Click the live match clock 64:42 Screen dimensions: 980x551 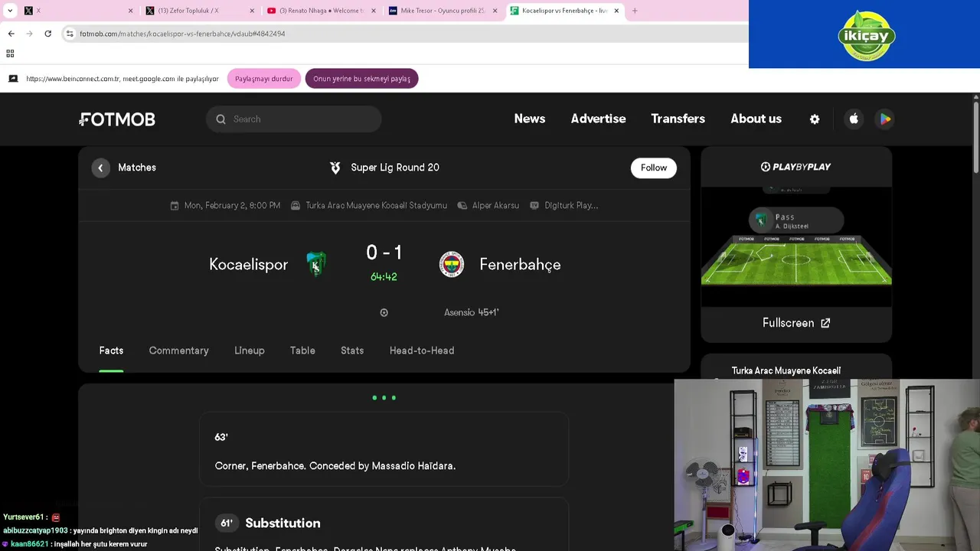coord(384,277)
